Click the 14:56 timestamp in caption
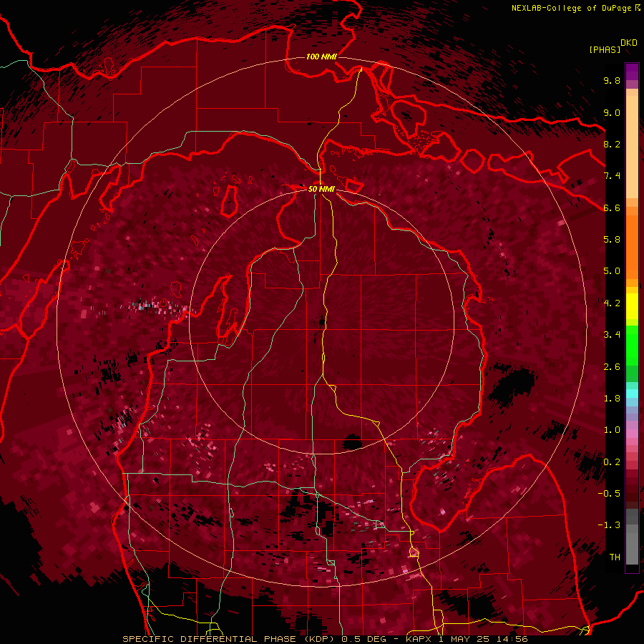This screenshot has width=644, height=644. [x=512, y=639]
